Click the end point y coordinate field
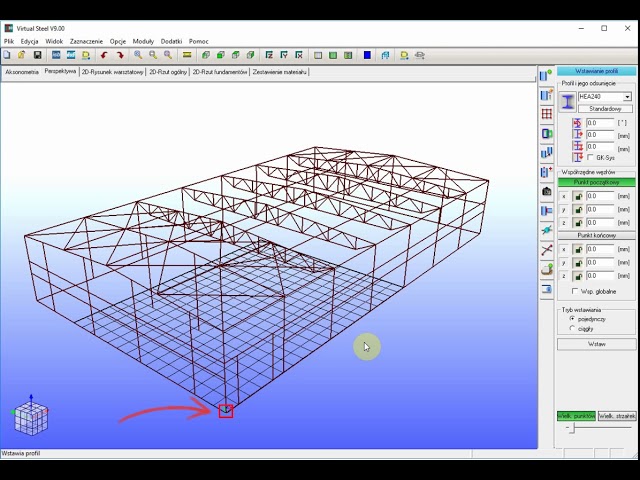 [600, 262]
